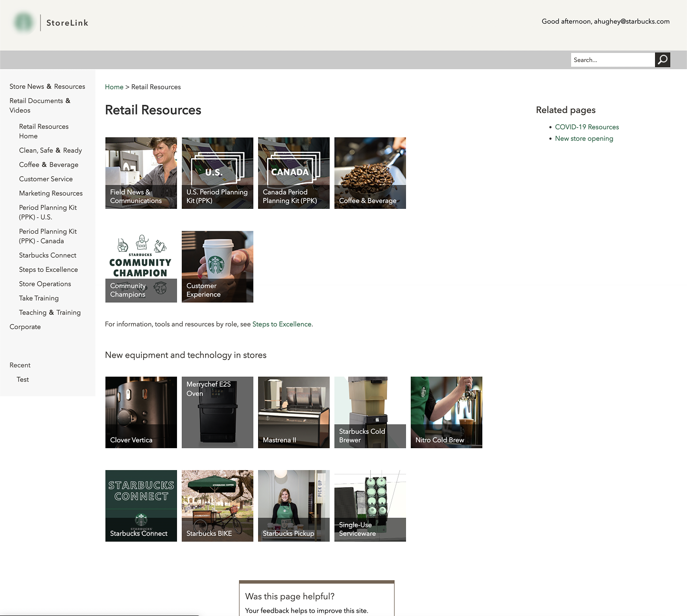Follow the New store opening link
Viewport: 687px width, 616px height.
[584, 138]
